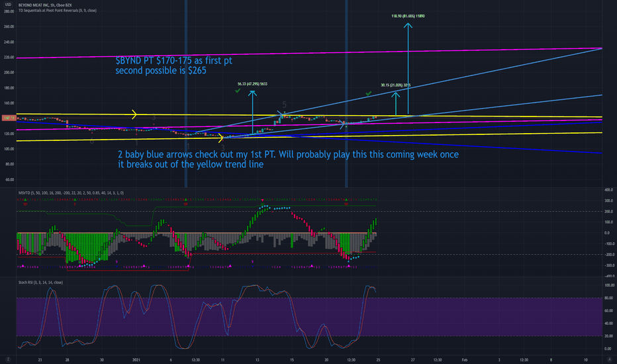
Task: Open the timezone button on the time axis
Action: (x=8, y=359)
